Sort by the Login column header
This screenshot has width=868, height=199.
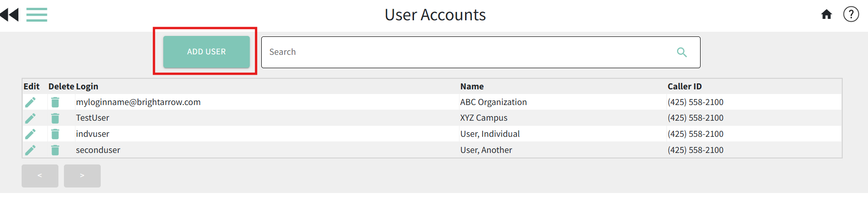point(87,87)
